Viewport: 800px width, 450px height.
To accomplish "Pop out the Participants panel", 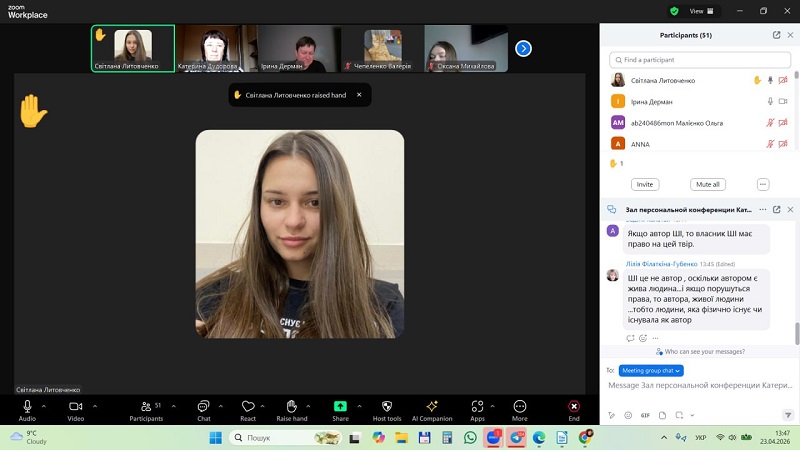I will tap(776, 35).
